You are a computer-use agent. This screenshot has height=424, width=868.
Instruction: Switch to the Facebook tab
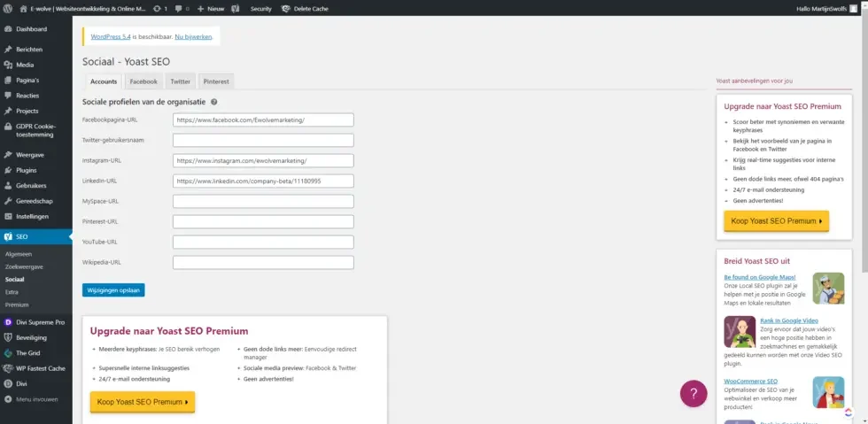[143, 81]
